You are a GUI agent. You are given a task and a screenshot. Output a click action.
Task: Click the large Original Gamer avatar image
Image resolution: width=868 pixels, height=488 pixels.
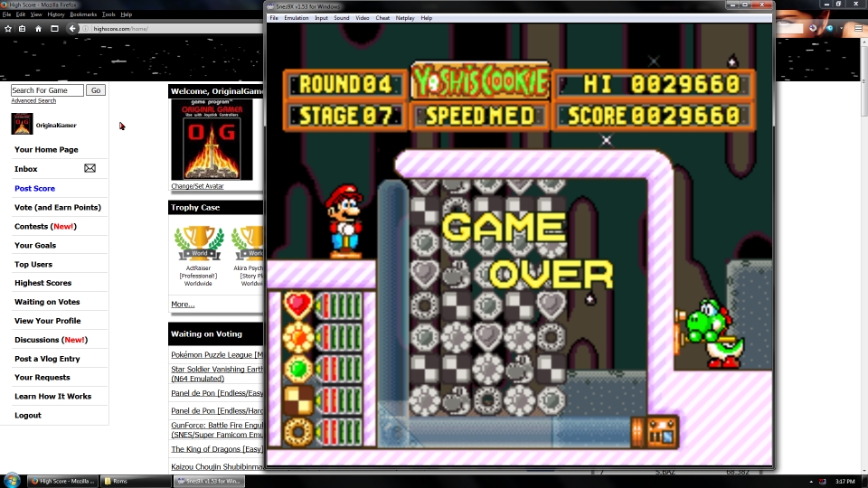click(205, 140)
